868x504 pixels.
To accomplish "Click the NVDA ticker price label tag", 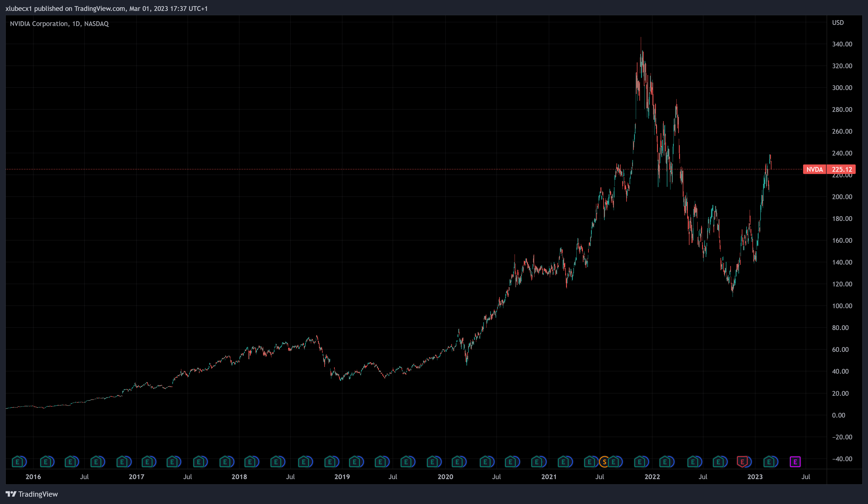I will [x=814, y=169].
